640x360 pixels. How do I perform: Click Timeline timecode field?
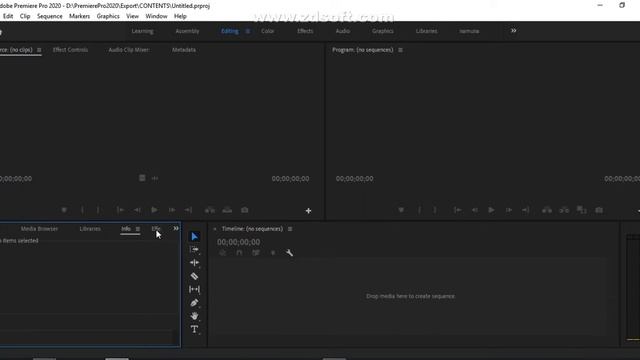pos(238,242)
